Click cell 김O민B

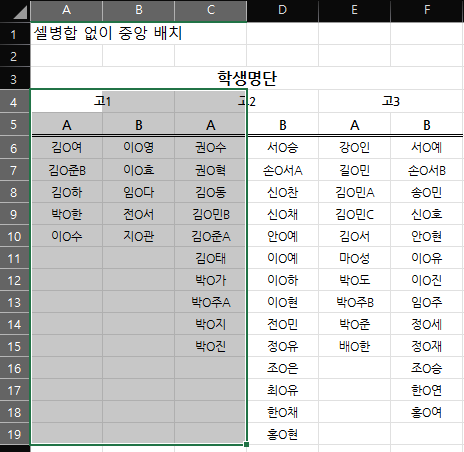[x=210, y=214]
